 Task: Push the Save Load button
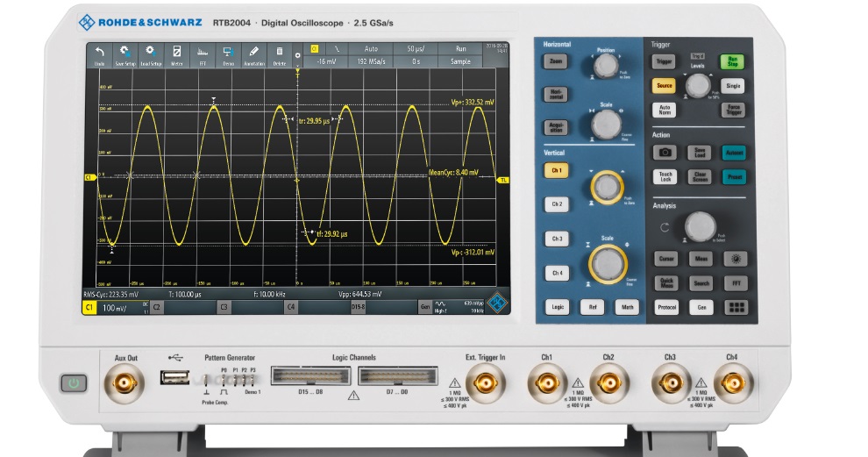[700, 153]
